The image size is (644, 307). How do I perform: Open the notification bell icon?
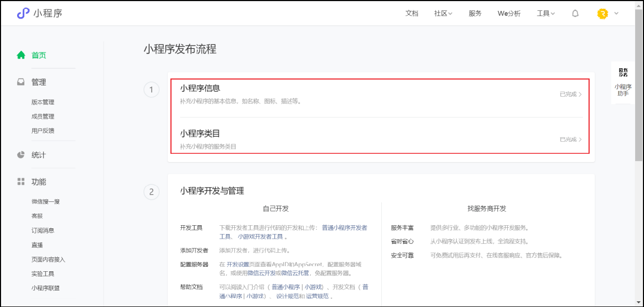575,13
